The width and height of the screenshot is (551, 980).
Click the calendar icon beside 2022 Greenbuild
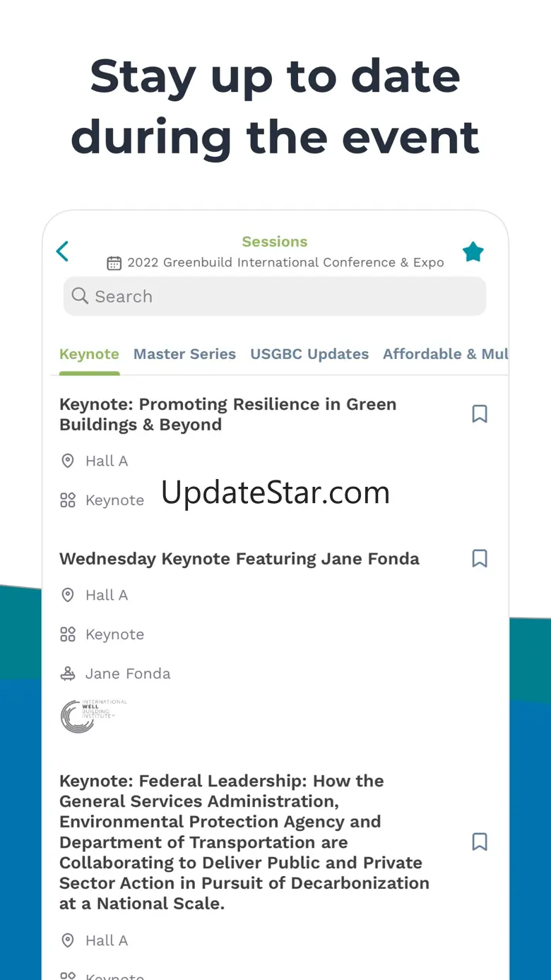(x=114, y=263)
